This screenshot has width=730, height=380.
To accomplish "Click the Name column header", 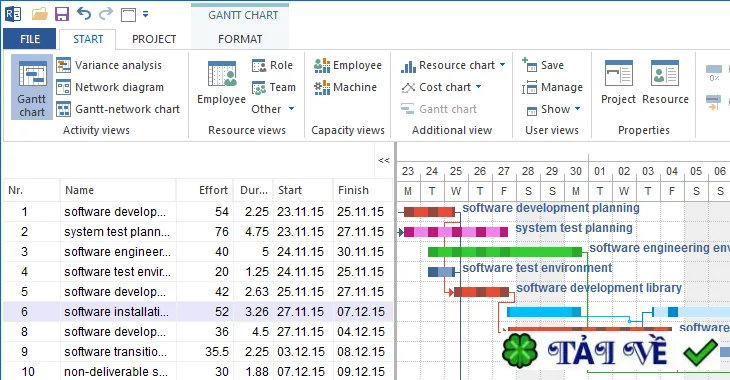I will (118, 190).
